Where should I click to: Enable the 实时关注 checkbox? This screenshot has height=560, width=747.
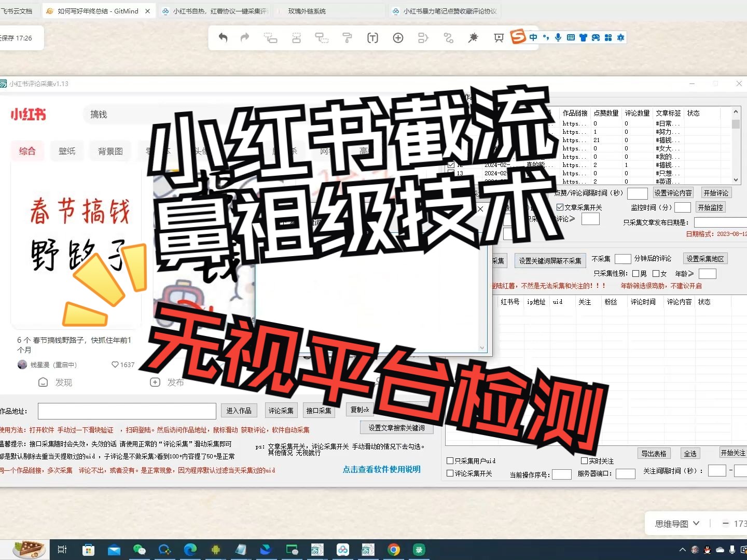(x=584, y=460)
